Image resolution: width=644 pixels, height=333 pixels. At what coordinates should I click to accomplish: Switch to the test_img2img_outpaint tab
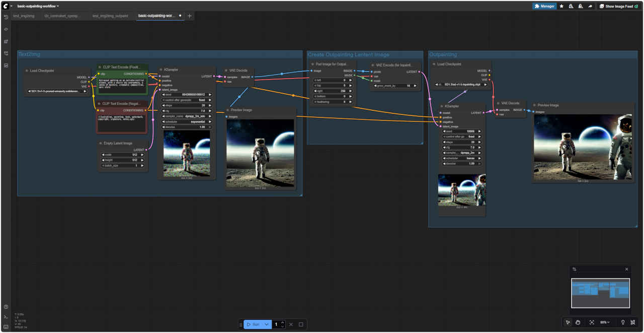tap(110, 16)
